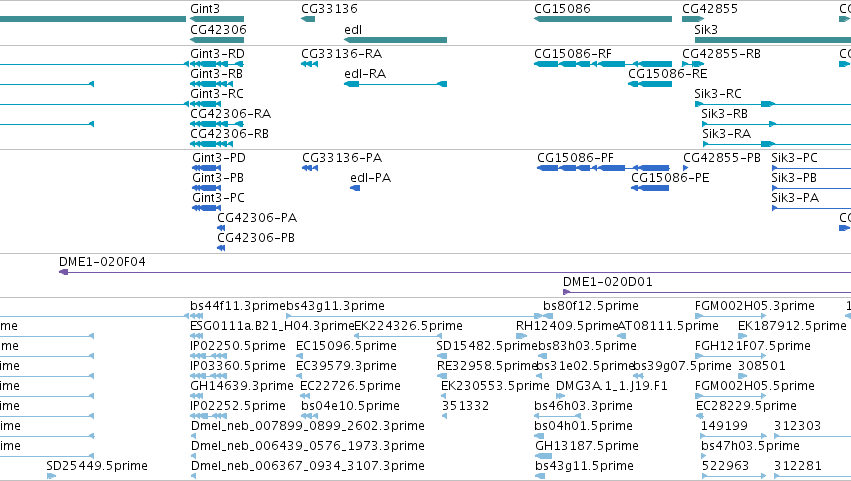851x481 pixels.
Task: Select the CG15086-RF transcript
Action: [x=603, y=64]
